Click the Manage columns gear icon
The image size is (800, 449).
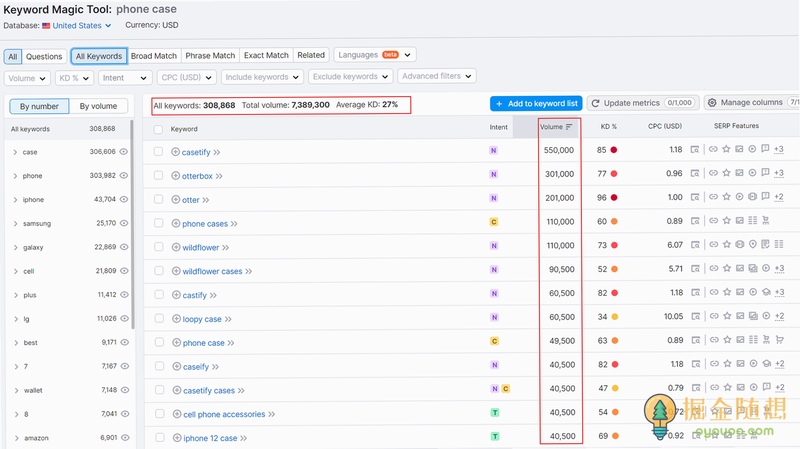(712, 103)
